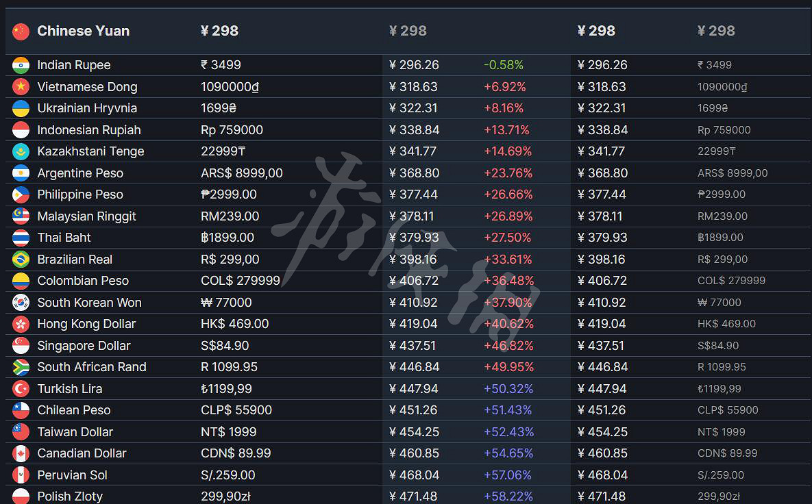Viewport: 812px width, 504px height.
Task: Open the Chinese Yuan currency header
Action: [83, 31]
